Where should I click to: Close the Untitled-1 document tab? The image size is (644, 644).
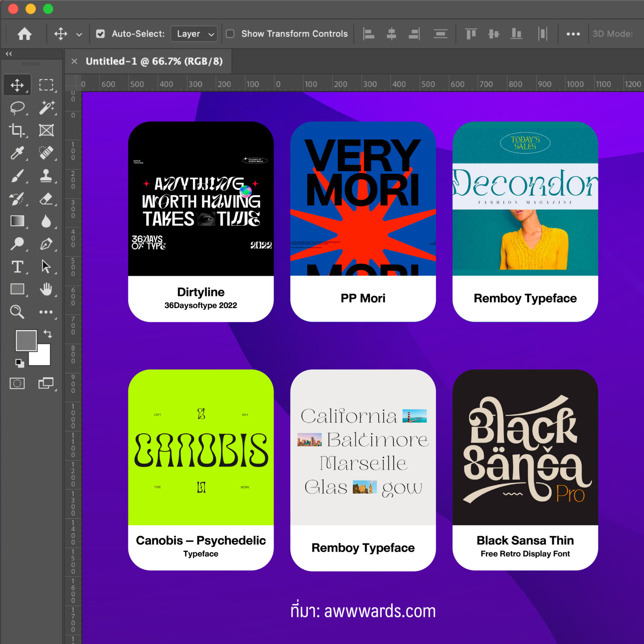[x=74, y=61]
